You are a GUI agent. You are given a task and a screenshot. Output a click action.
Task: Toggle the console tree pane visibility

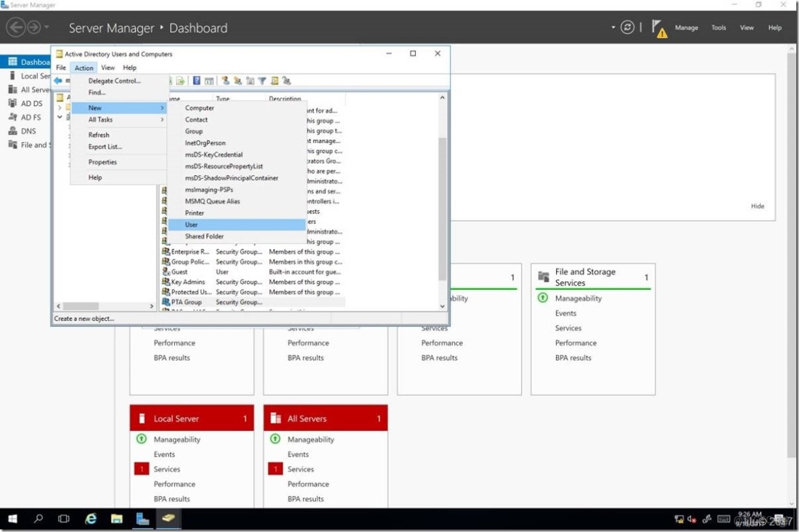click(210, 81)
